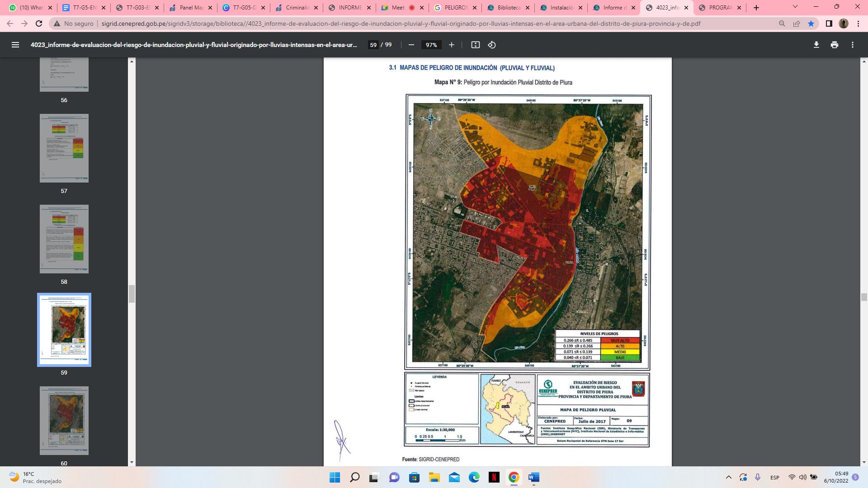The width and height of the screenshot is (868, 488).
Task: Show hidden system tray icons
Action: point(728,477)
